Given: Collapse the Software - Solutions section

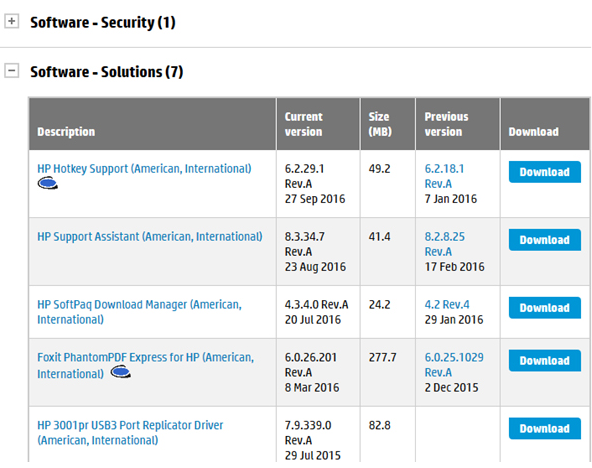Looking at the screenshot, I should pos(12,71).
